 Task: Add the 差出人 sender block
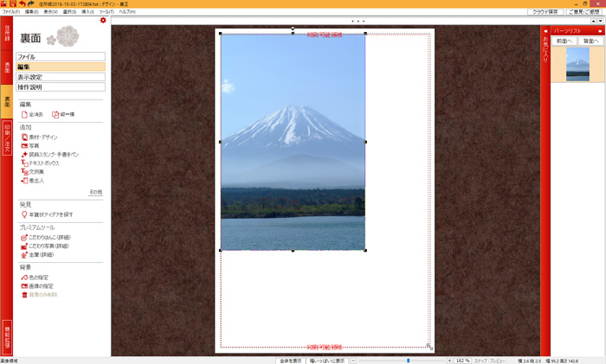click(x=24, y=180)
